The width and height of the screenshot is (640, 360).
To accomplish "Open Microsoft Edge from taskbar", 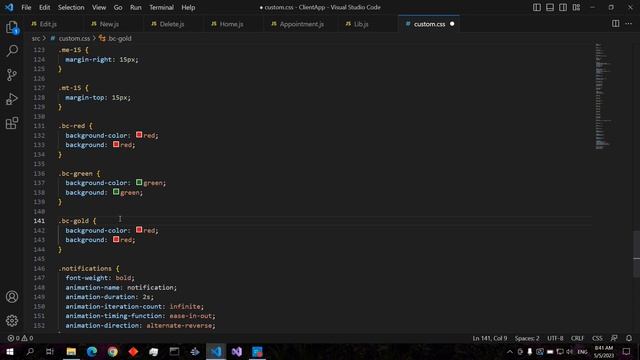I will click(92, 351).
